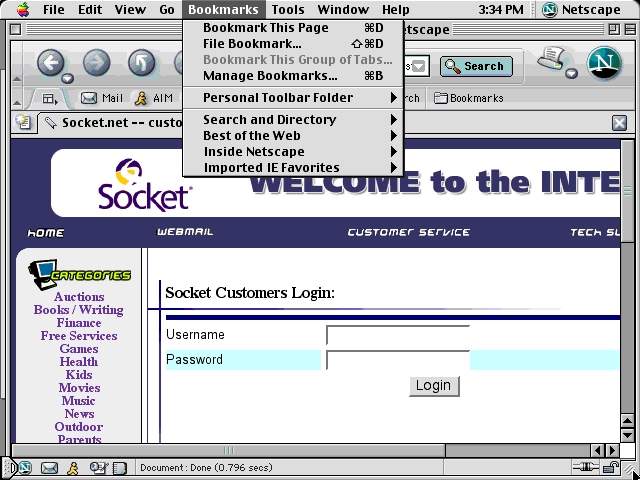The height and width of the screenshot is (480, 640).
Task: Choose Bookmark This Page menu item
Action: (x=293, y=28)
